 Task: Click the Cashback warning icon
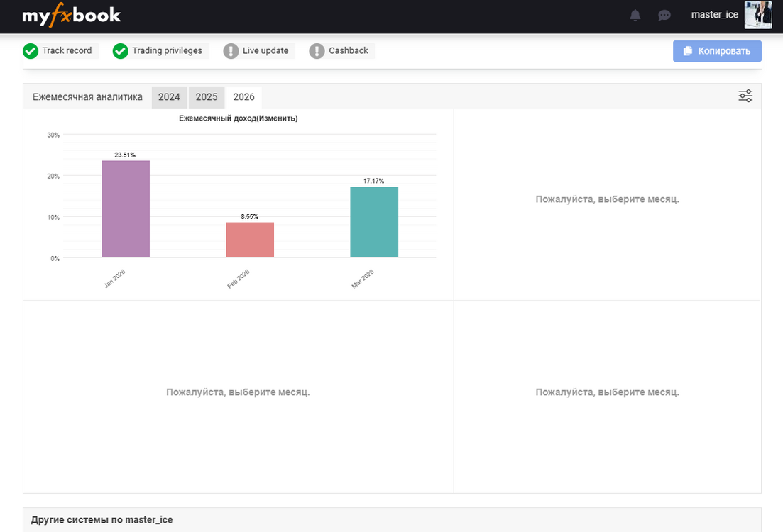[317, 51]
